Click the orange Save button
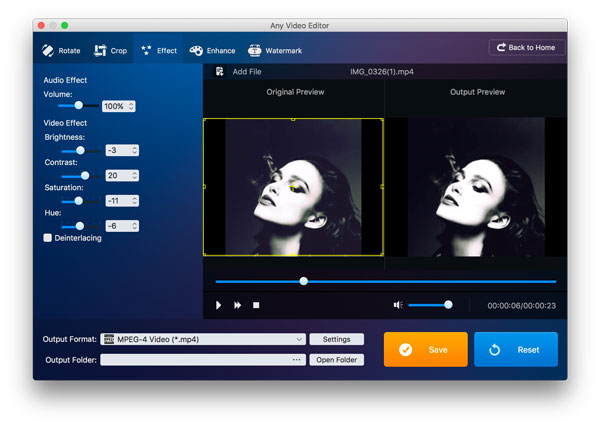This screenshot has width=600, height=427. pyautogui.click(x=425, y=350)
